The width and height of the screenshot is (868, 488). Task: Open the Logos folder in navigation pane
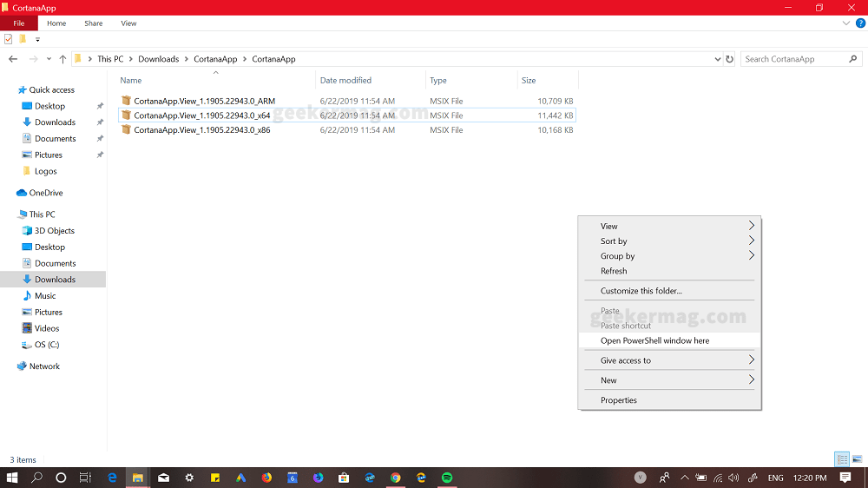tap(45, 171)
